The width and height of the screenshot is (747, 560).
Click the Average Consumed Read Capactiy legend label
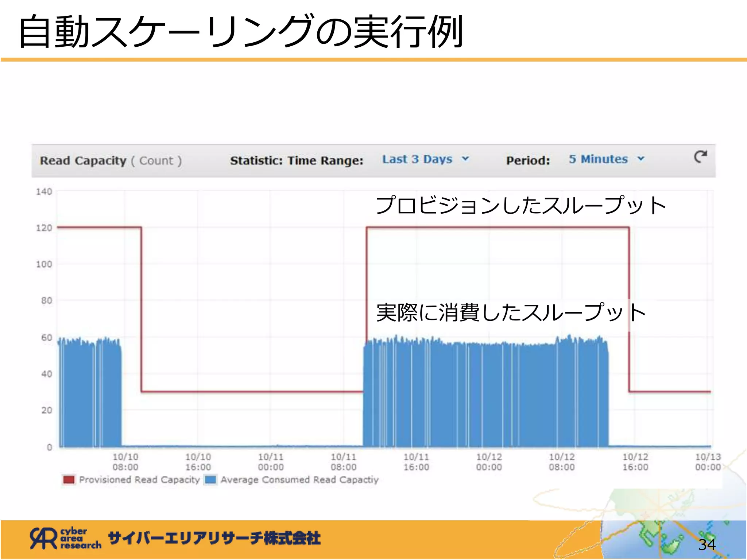299,480
